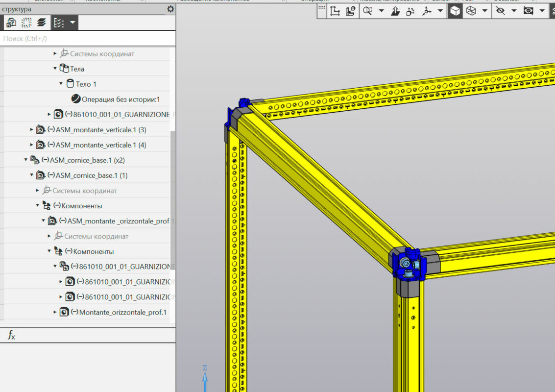
Task: Click the layers stack icon
Action: pyautogui.click(x=41, y=23)
